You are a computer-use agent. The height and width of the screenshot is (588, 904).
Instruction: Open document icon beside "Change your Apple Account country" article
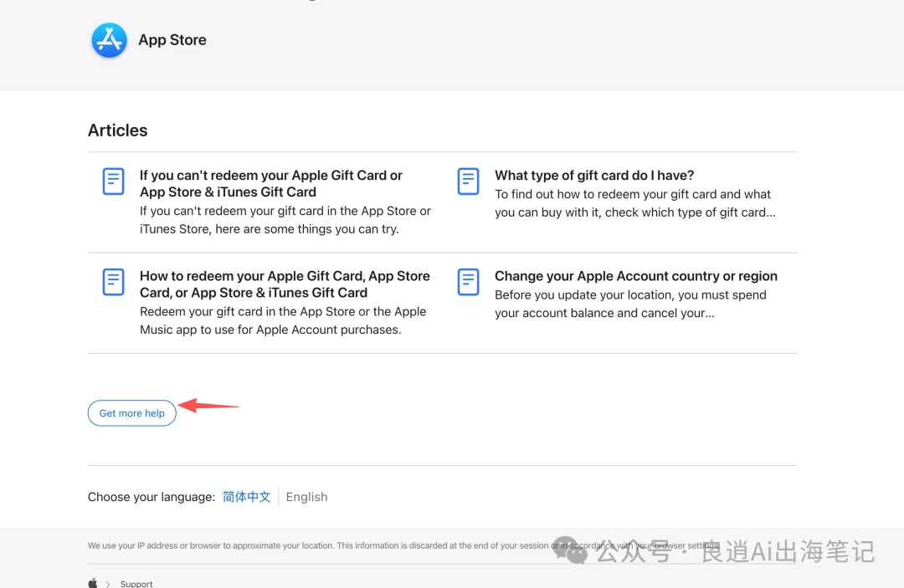[x=468, y=282]
